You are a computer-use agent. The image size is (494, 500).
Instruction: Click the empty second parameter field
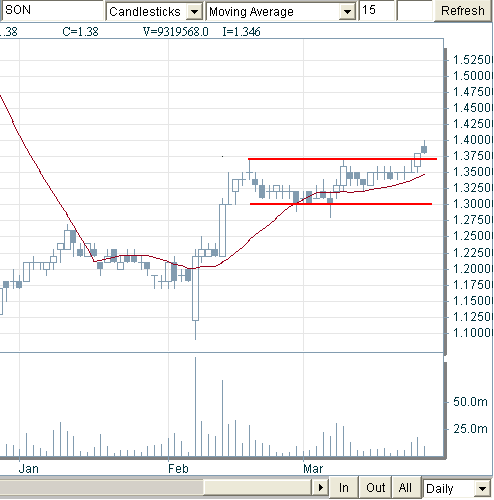[414, 11]
